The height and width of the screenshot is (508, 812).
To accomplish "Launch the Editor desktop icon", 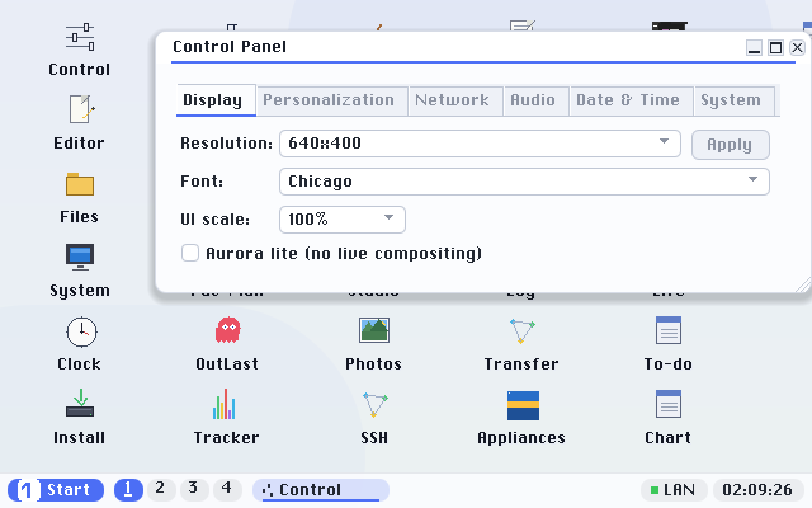I will pyautogui.click(x=79, y=124).
